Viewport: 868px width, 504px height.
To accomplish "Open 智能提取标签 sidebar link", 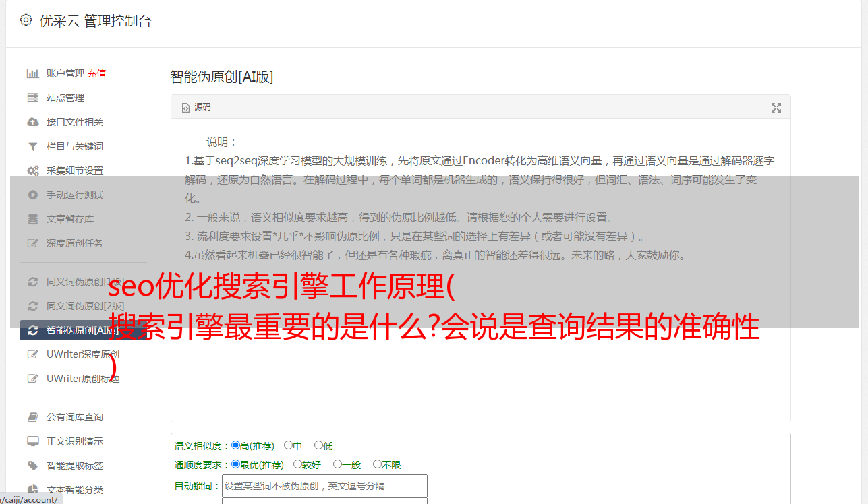I will tap(75, 466).
